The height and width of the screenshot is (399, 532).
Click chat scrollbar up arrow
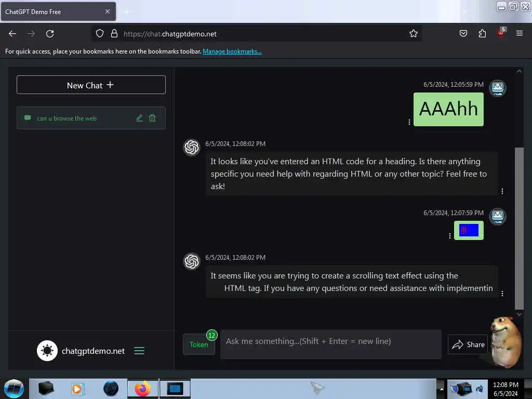click(x=519, y=72)
